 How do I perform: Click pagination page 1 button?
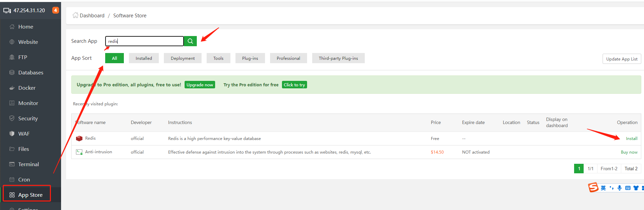tap(579, 169)
